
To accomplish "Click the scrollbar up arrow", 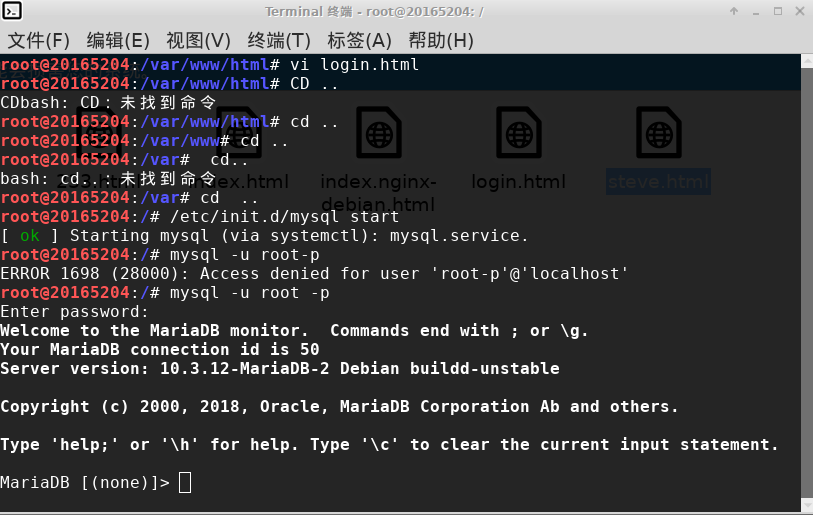I will pos(807,61).
